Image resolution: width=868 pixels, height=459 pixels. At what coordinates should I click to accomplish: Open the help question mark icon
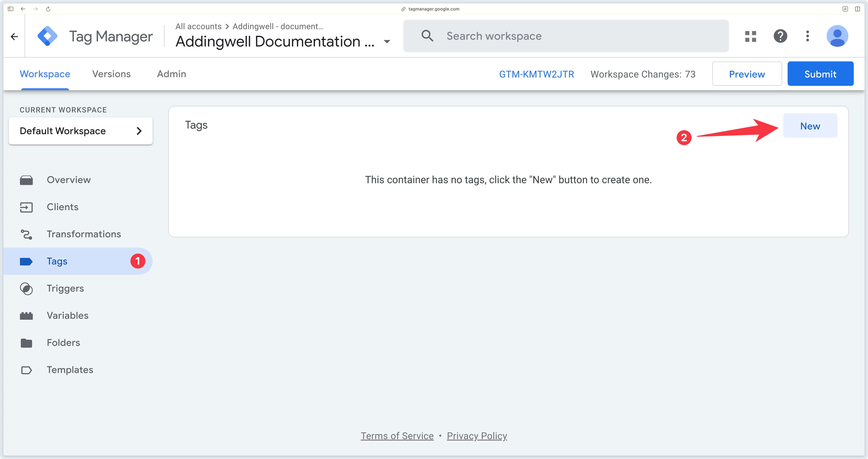(780, 36)
